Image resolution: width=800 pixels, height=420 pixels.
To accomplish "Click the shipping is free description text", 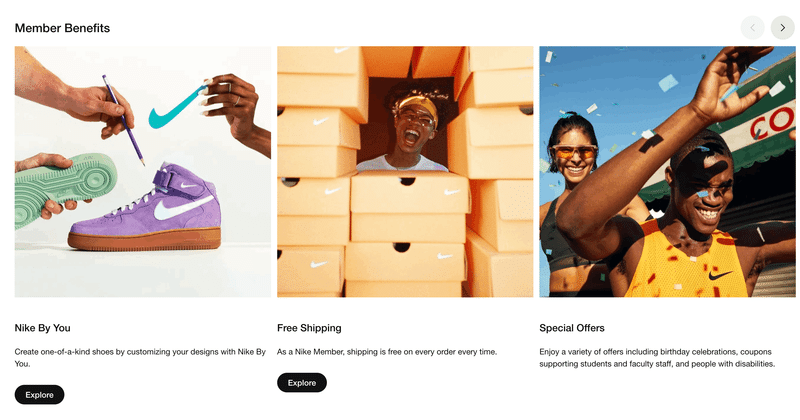I will tap(387, 352).
